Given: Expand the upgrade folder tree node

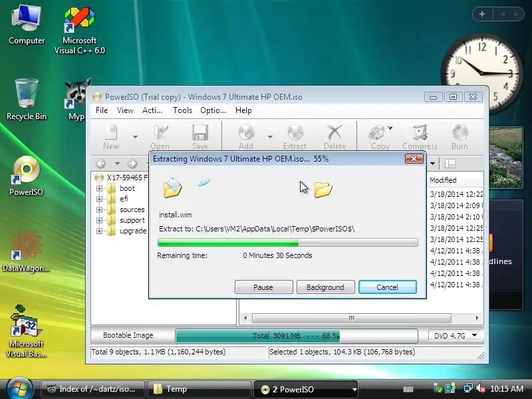Looking at the screenshot, I should (99, 231).
